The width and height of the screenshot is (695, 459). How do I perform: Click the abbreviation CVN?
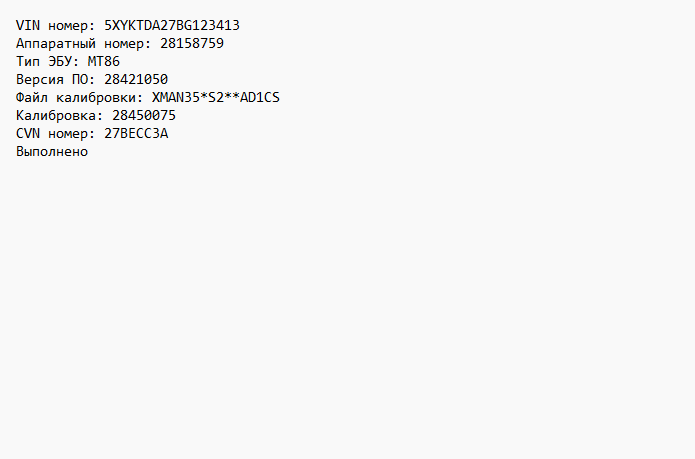pos(28,133)
